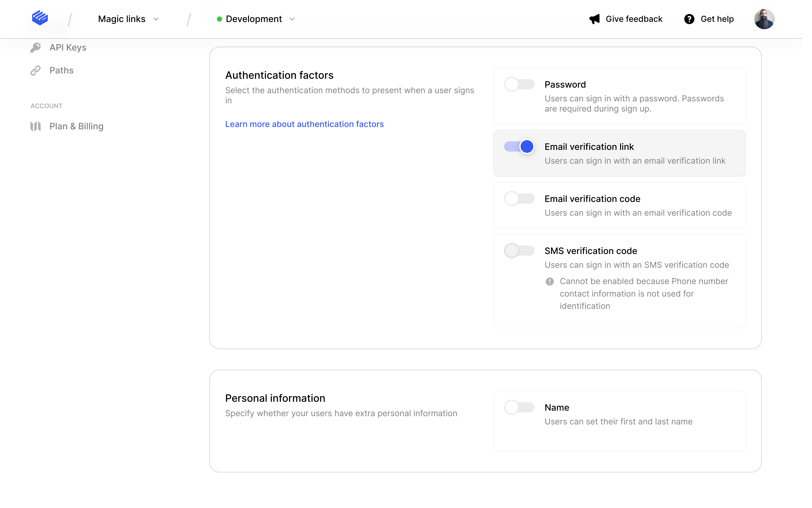812x508 pixels.
Task: Click the Email verification code label
Action: 592,199
